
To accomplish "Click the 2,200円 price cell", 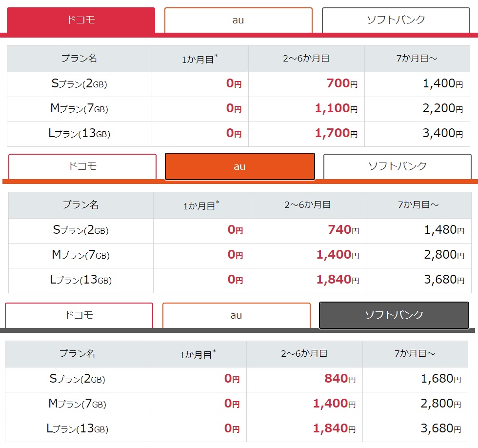I will (442, 108).
